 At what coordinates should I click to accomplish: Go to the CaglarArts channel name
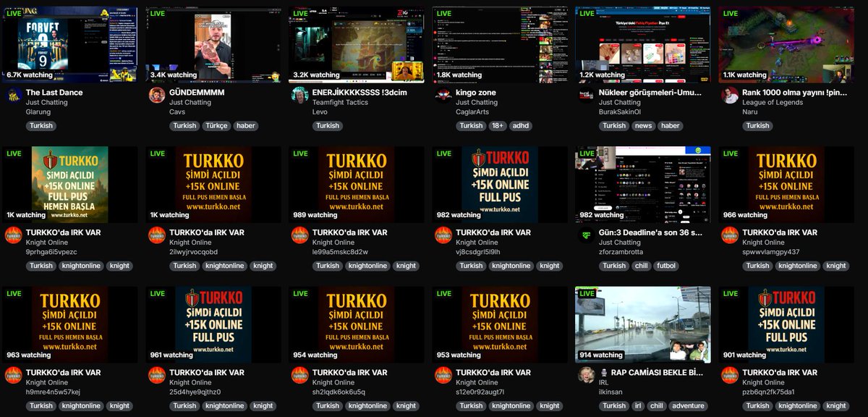(474, 112)
